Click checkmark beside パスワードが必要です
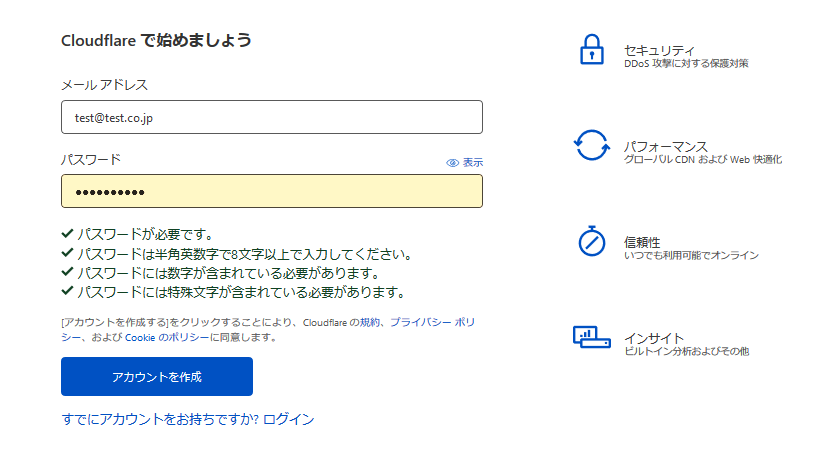834x461 pixels. [x=67, y=233]
